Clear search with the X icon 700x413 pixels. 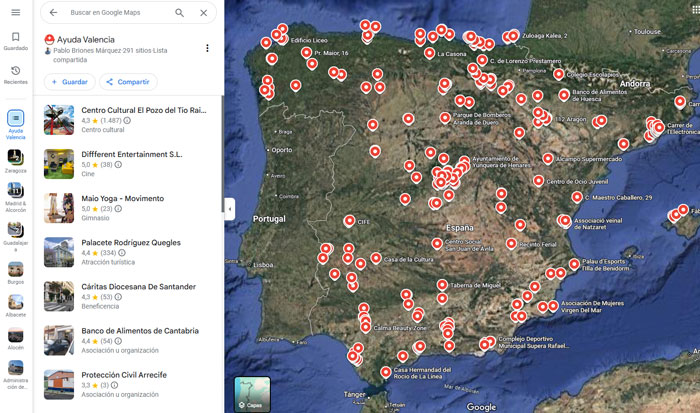(x=204, y=13)
